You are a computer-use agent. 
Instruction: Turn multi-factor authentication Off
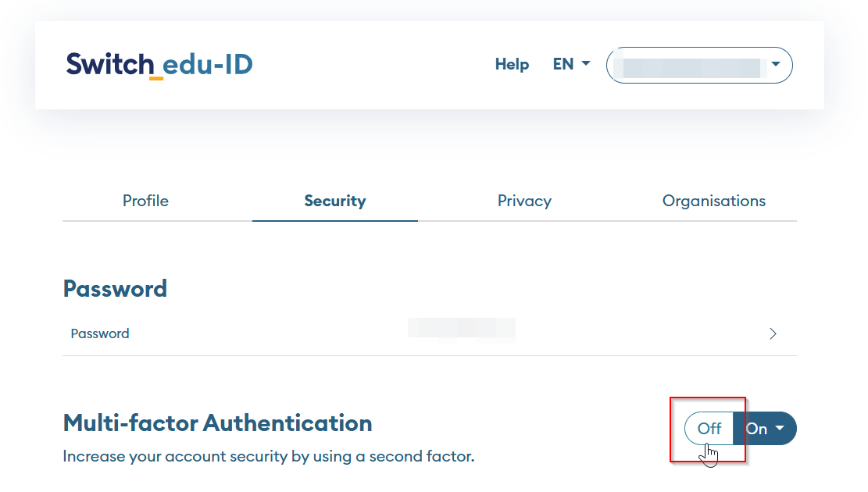pyautogui.click(x=709, y=429)
